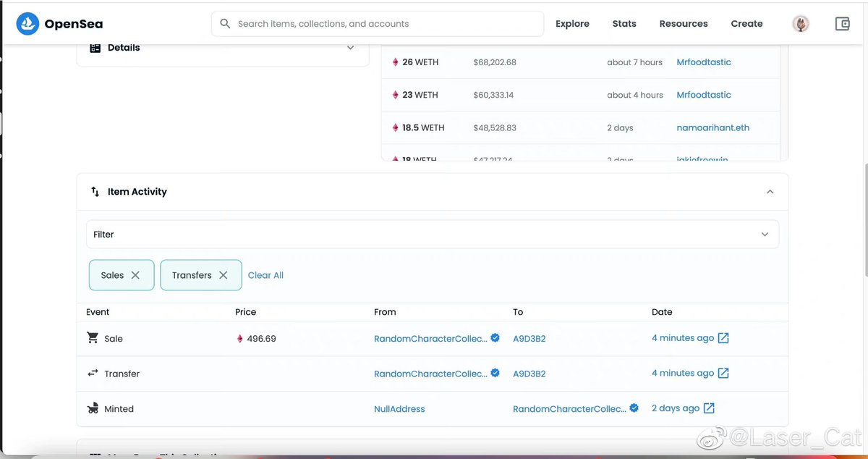Open external link for the Minted row
The image size is (868, 459).
pos(709,408)
